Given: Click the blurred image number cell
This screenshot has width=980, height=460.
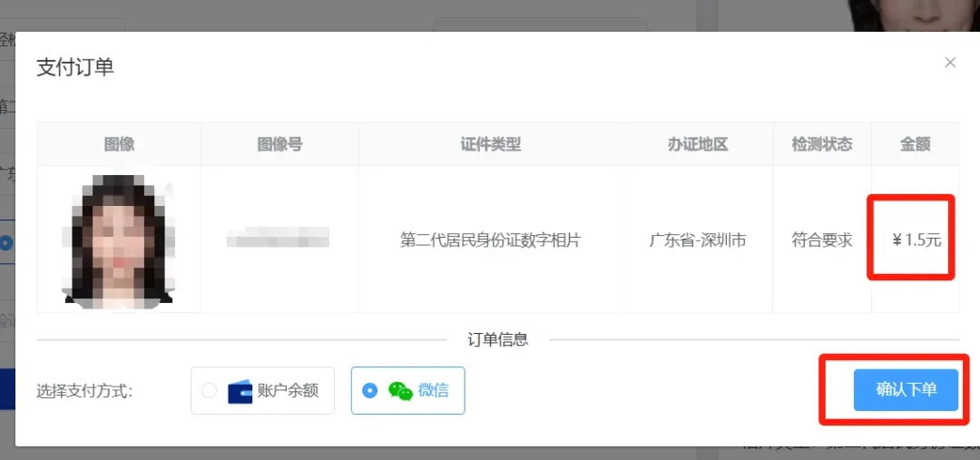Looking at the screenshot, I should click(x=279, y=240).
